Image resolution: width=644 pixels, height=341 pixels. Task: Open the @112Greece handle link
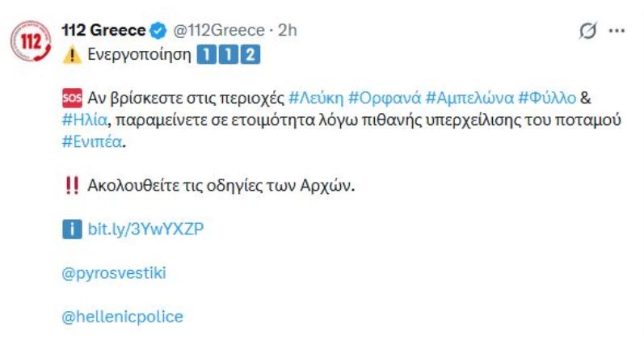pyautogui.click(x=217, y=31)
